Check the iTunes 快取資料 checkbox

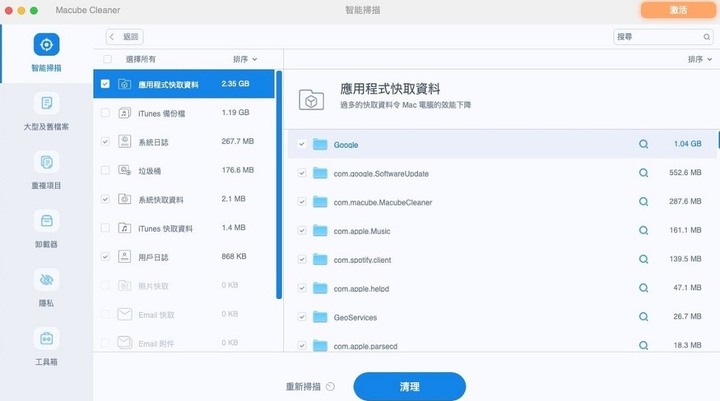coord(105,228)
